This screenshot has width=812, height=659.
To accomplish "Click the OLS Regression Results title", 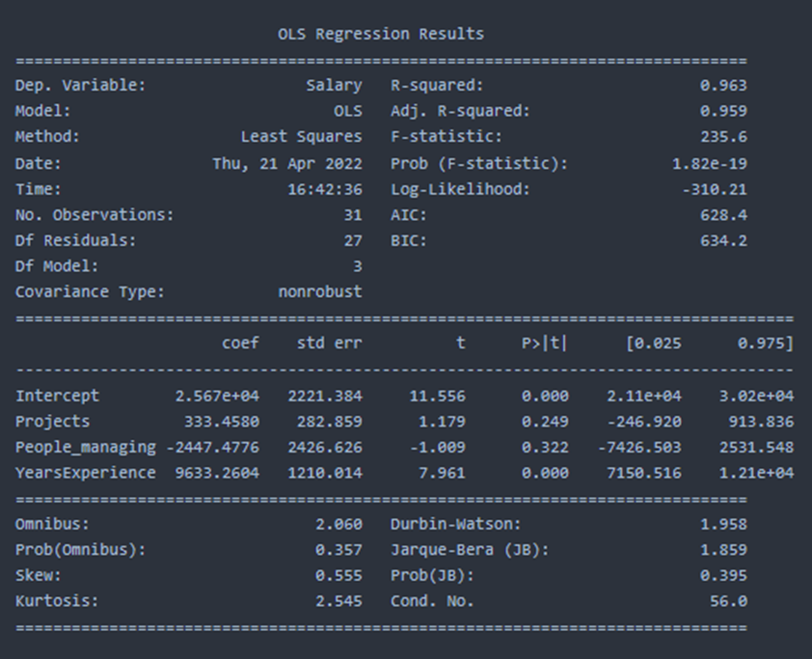I will coord(380,34).
